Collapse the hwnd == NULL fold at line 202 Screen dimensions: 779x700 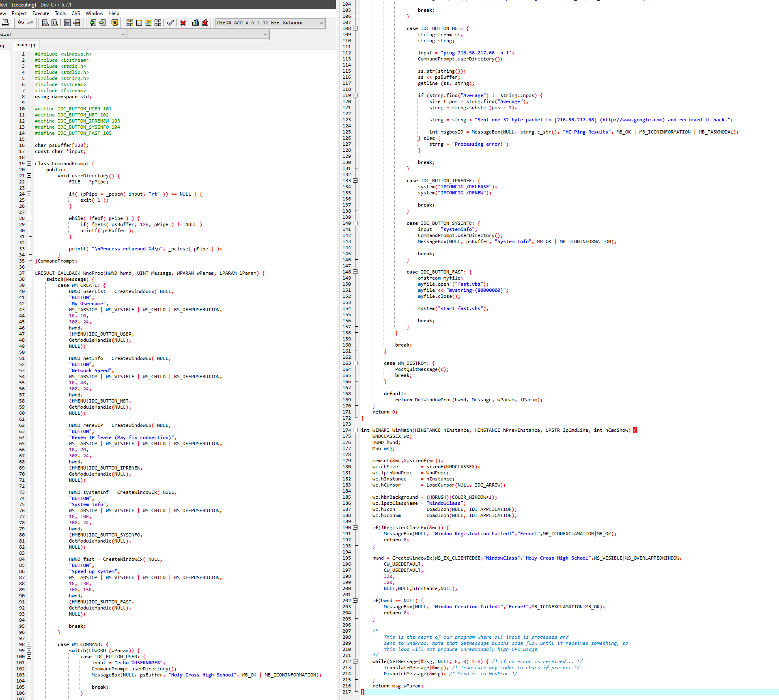[355, 601]
